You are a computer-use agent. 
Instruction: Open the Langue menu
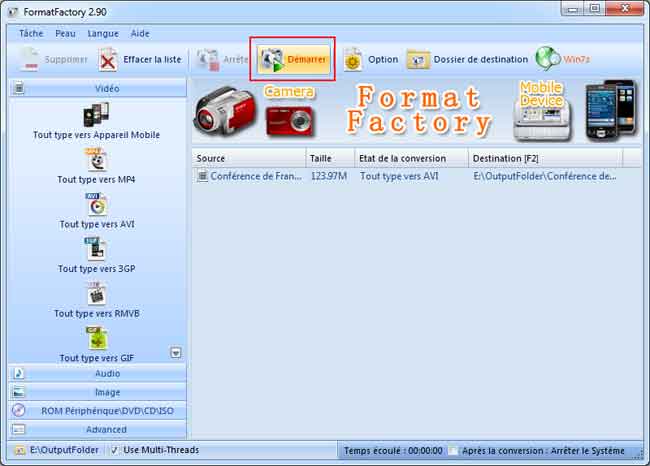[102, 33]
